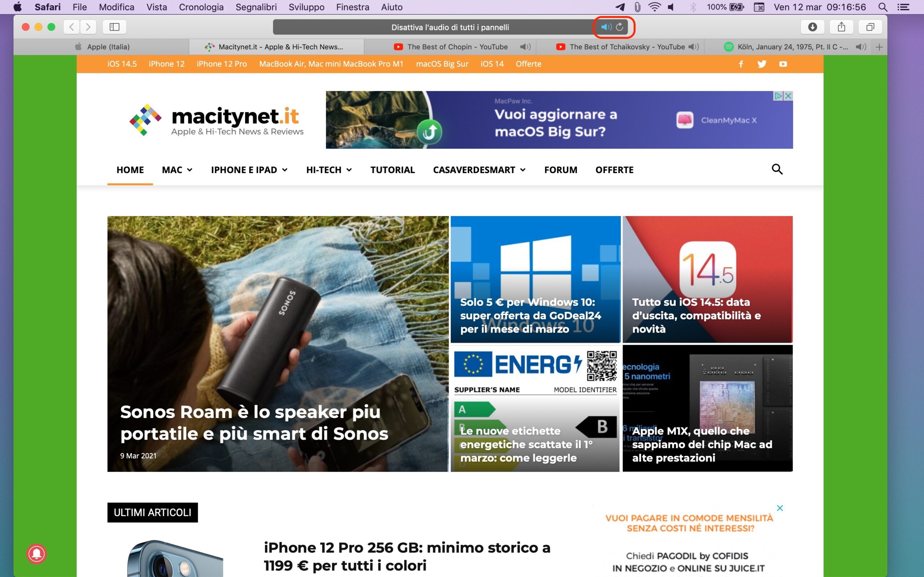Mute the Köln January 24 Spotify tab
Viewport: 924px width, 577px height.
point(861,47)
